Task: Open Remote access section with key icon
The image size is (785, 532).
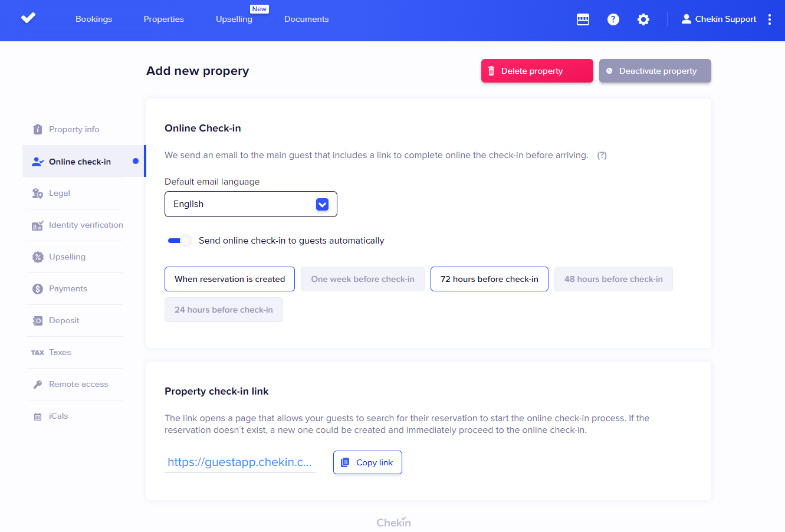Action: tap(78, 385)
